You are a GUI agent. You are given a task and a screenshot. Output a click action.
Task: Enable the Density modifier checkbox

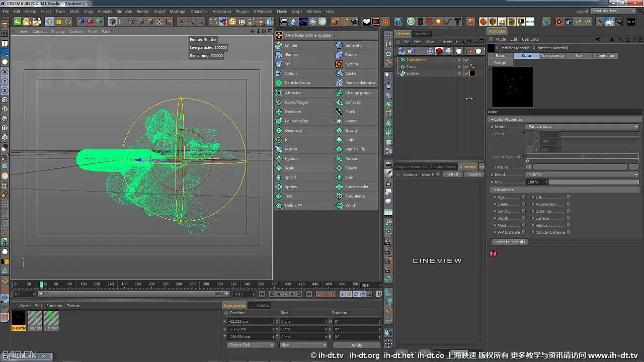coord(523,211)
